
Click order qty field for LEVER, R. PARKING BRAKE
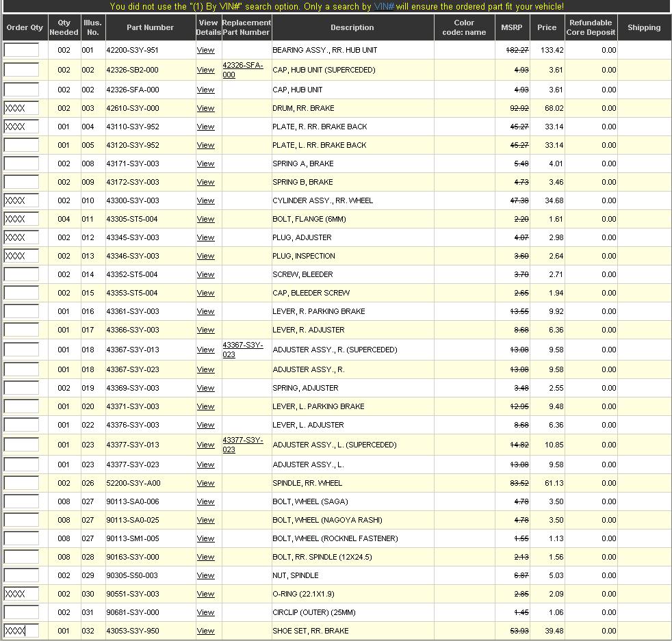21,311
